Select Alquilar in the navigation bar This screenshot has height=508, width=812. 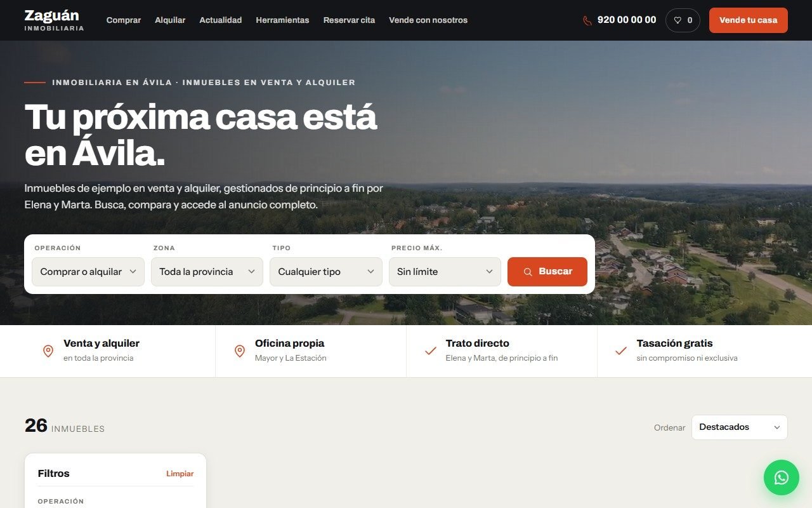[x=170, y=20]
